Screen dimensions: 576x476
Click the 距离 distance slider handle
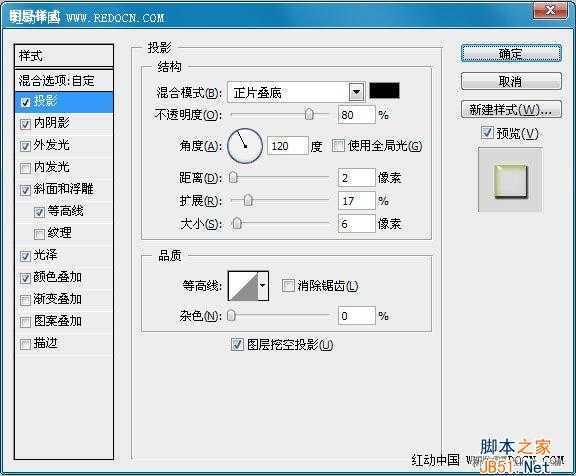[233, 177]
